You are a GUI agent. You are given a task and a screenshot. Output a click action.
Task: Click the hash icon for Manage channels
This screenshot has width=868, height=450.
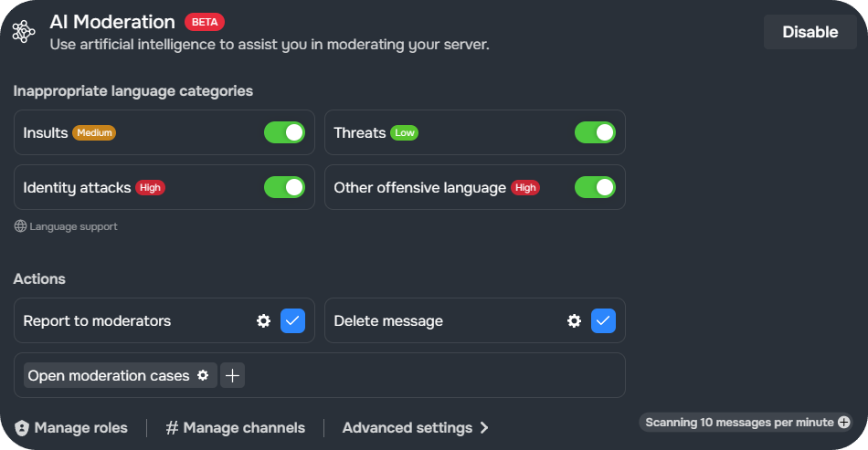pyautogui.click(x=172, y=428)
